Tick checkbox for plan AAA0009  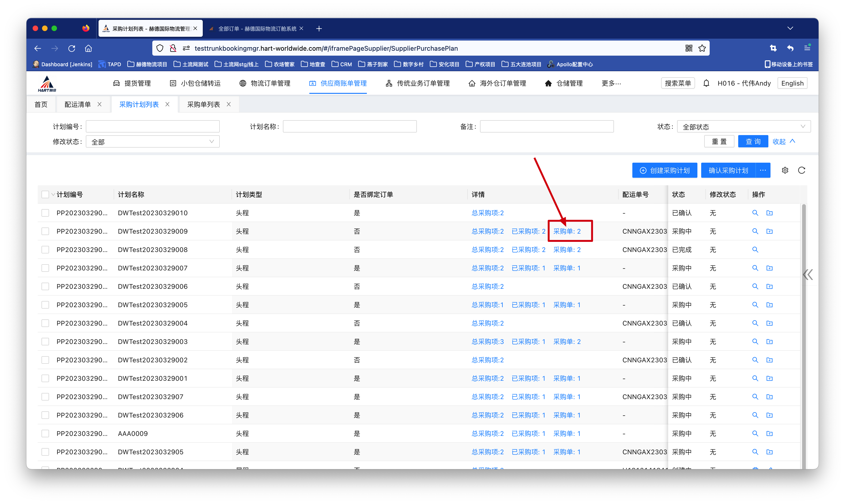pyautogui.click(x=45, y=433)
